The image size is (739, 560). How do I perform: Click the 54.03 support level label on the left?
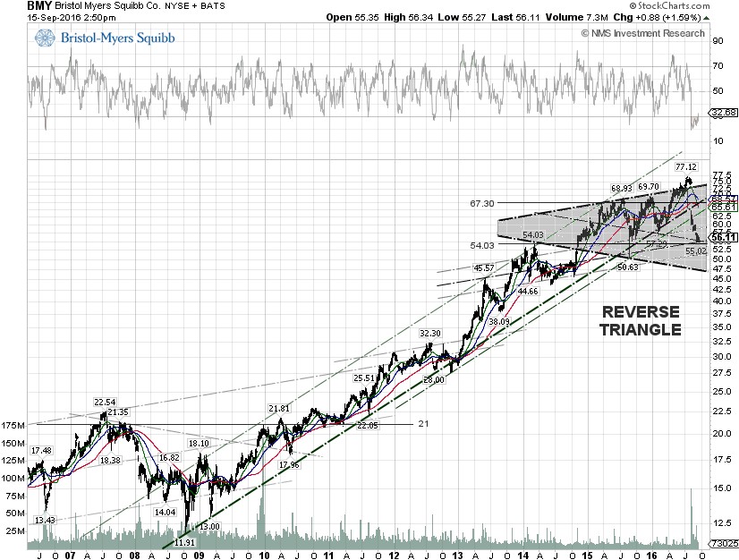pyautogui.click(x=481, y=245)
